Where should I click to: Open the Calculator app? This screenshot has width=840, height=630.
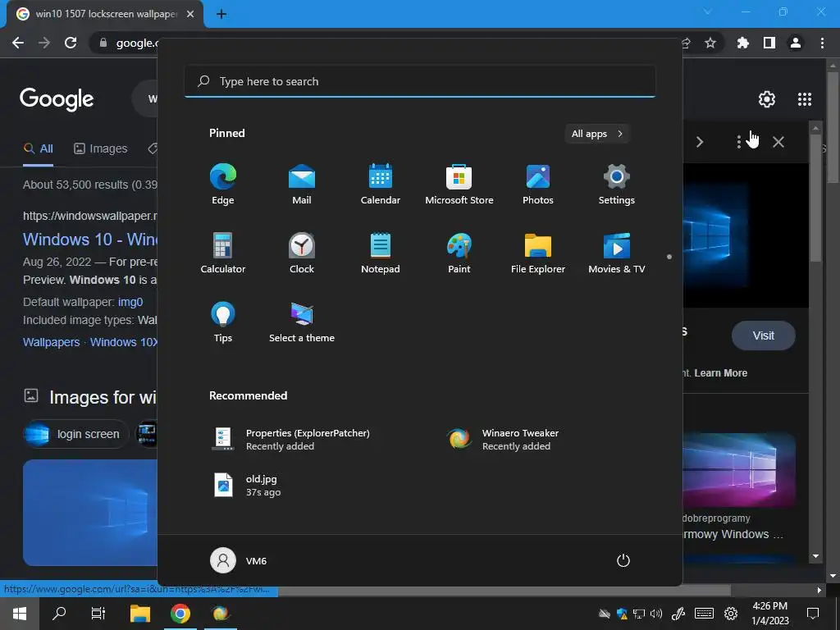coord(223,253)
